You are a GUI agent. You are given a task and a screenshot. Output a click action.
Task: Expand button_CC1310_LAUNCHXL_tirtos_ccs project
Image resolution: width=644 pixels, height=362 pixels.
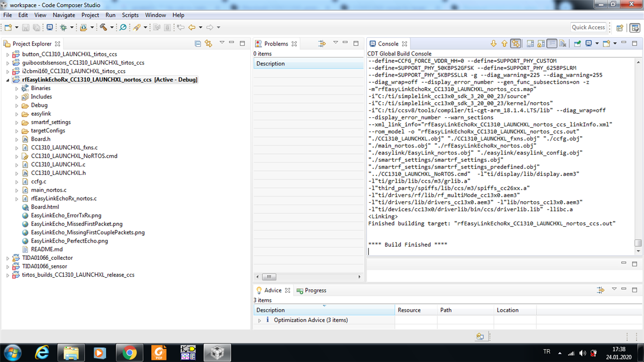coord(8,54)
